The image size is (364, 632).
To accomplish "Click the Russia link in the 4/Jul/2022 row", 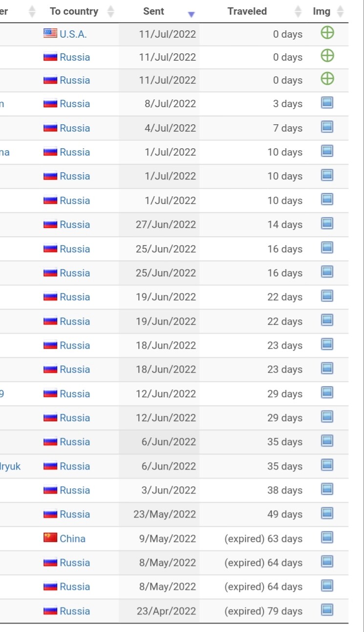I will tap(75, 128).
